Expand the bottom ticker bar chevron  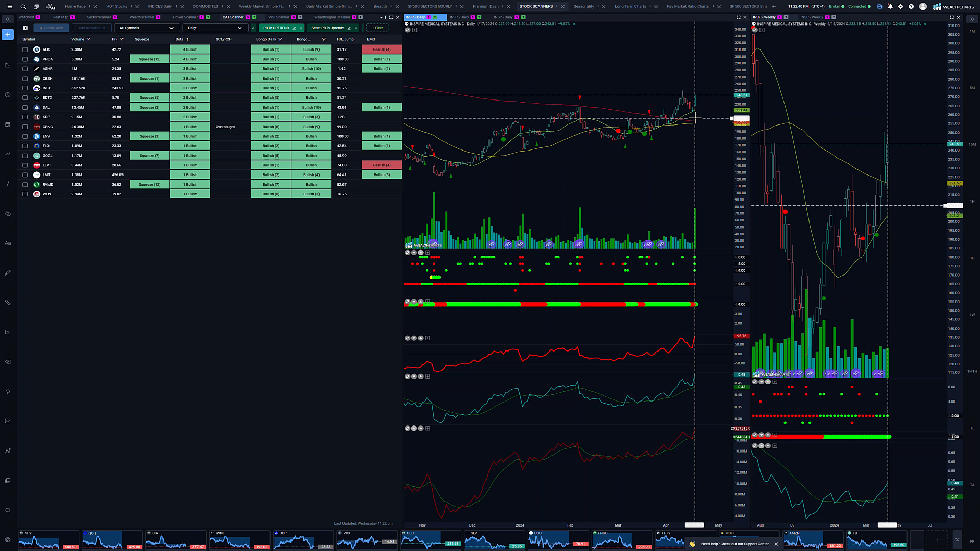point(957,540)
